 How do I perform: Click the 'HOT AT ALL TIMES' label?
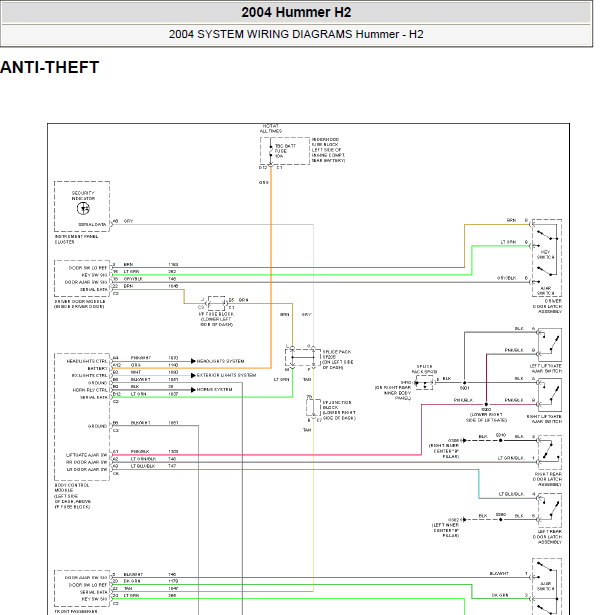[271, 129]
